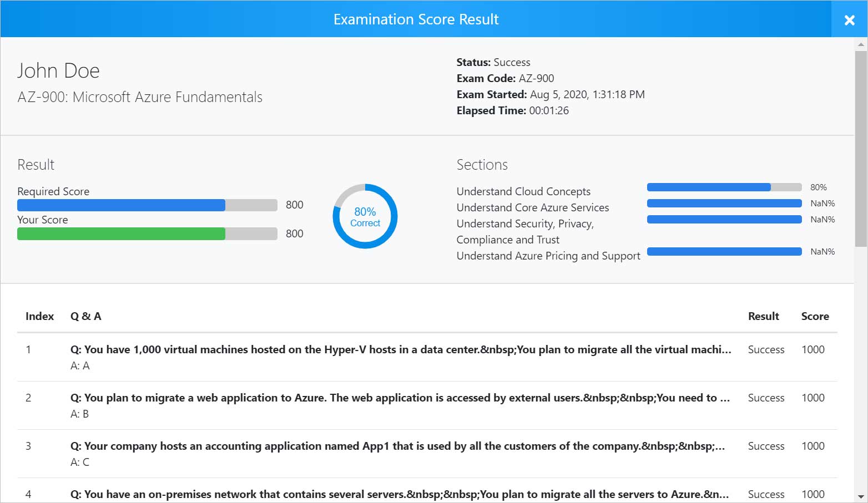Click the Understand Cloud Concepts progress bar
The height and width of the screenshot is (503, 868).
(x=724, y=187)
